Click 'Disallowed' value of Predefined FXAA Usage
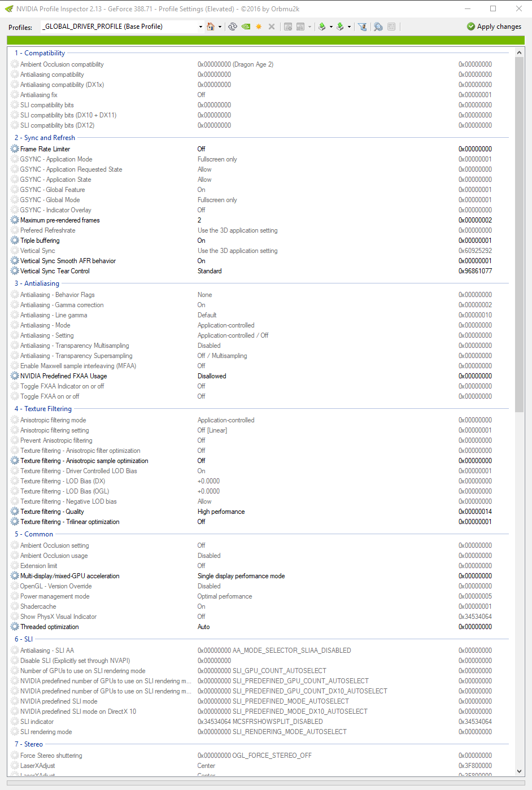 [212, 376]
